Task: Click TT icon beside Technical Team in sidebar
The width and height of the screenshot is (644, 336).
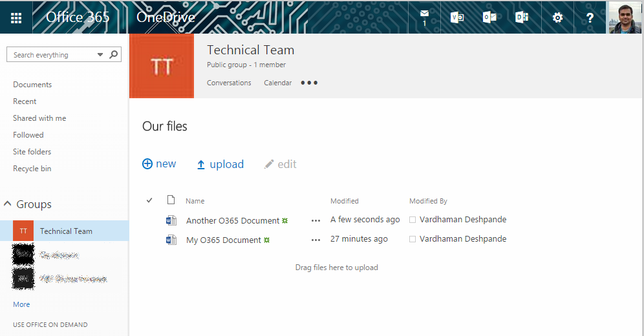Action: pos(23,231)
